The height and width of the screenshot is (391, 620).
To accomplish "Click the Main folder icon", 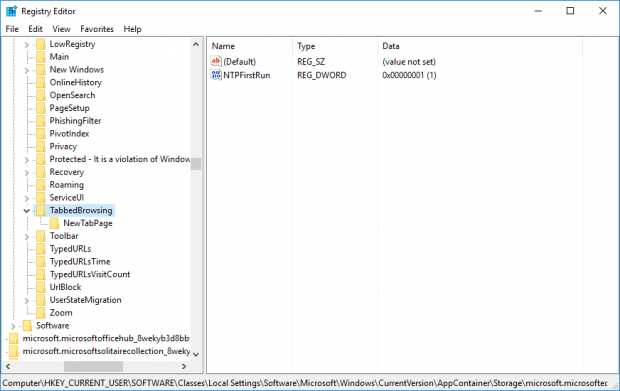I will pos(41,57).
